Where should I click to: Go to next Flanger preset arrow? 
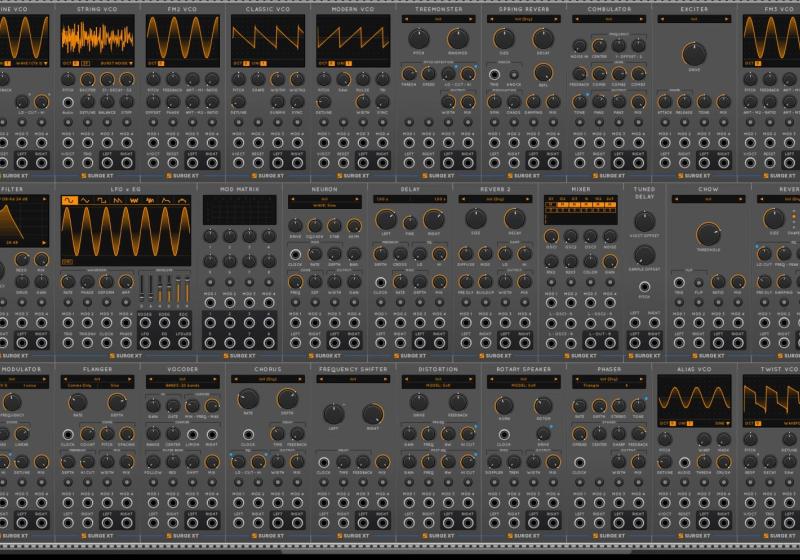tap(130, 379)
